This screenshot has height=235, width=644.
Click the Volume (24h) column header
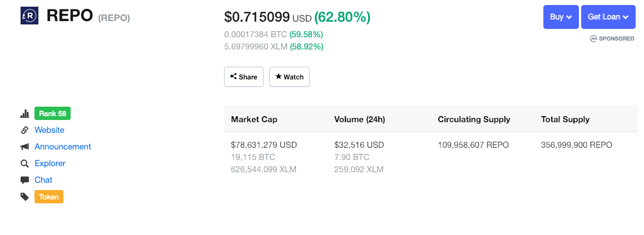359,119
